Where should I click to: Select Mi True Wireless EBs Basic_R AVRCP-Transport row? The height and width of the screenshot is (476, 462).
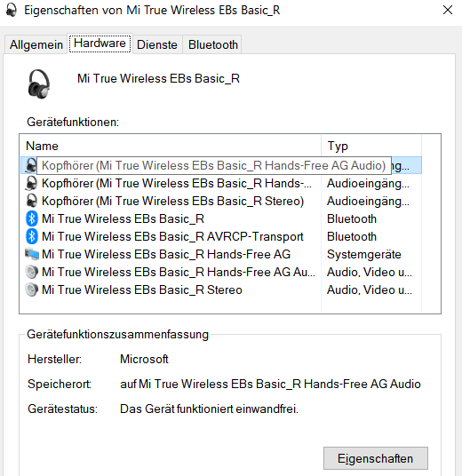221,236
